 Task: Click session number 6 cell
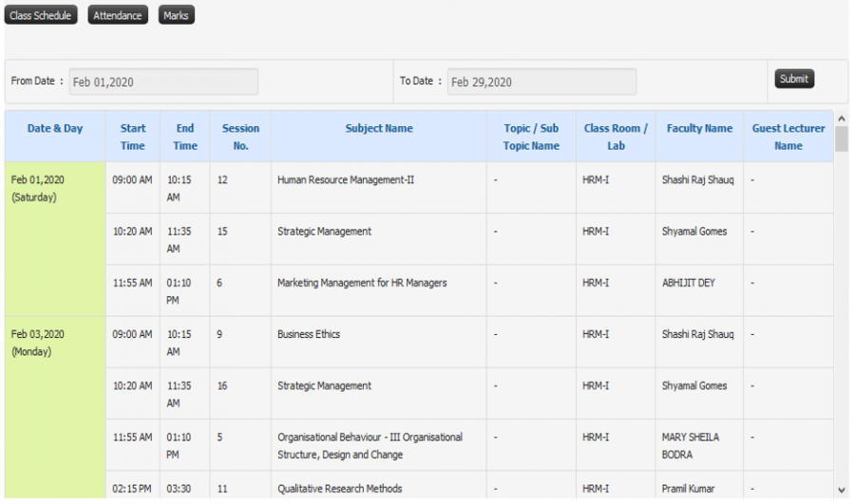240,290
